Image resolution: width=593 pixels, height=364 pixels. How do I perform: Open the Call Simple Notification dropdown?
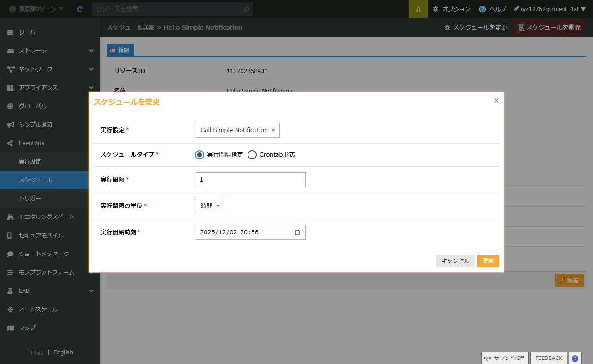pyautogui.click(x=237, y=130)
